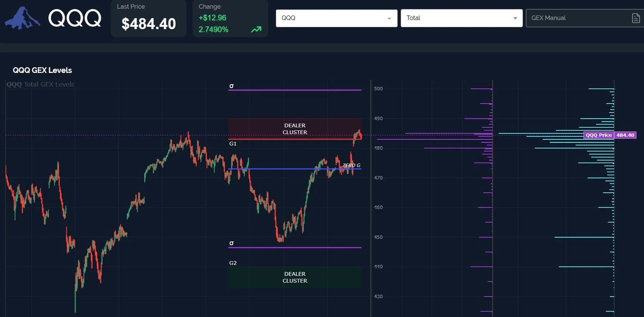
Task: Open the QQQ ticker dropdown
Action: (x=336, y=18)
